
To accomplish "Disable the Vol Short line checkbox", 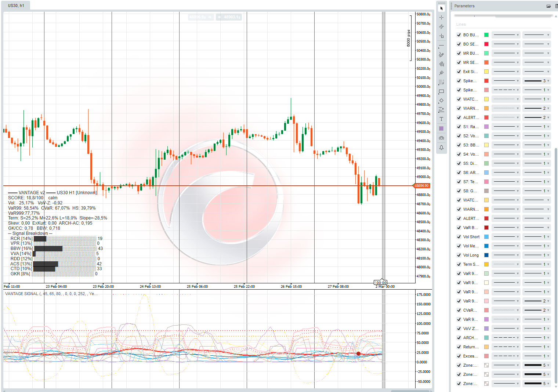I will (459, 237).
